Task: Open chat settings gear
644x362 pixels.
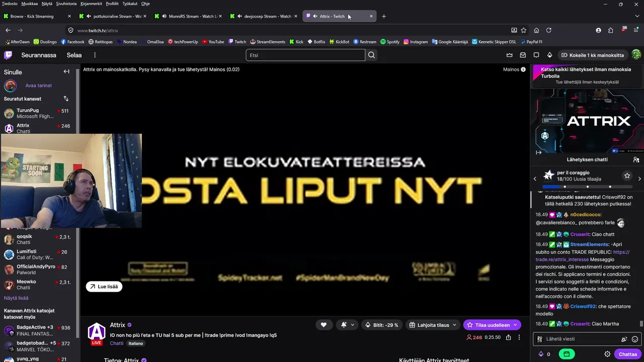Action: pyautogui.click(x=607, y=354)
